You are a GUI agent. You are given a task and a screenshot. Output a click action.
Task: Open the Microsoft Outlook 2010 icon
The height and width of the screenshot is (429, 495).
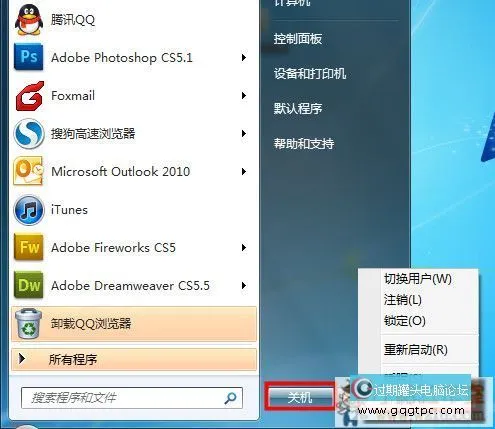tap(29, 171)
